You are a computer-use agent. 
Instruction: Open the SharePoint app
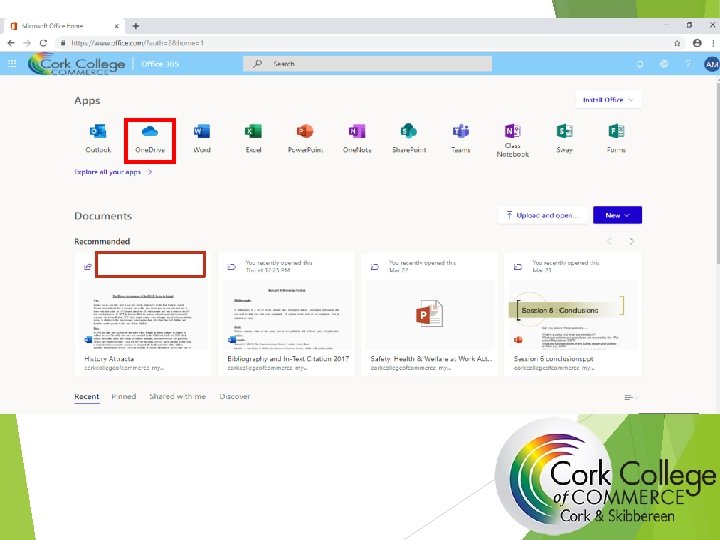click(409, 138)
